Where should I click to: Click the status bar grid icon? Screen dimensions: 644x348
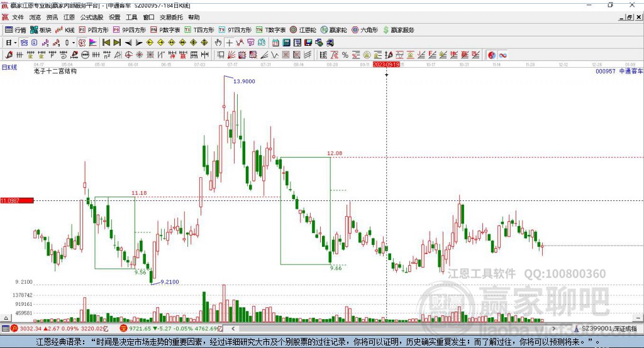pyautogui.click(x=5, y=329)
